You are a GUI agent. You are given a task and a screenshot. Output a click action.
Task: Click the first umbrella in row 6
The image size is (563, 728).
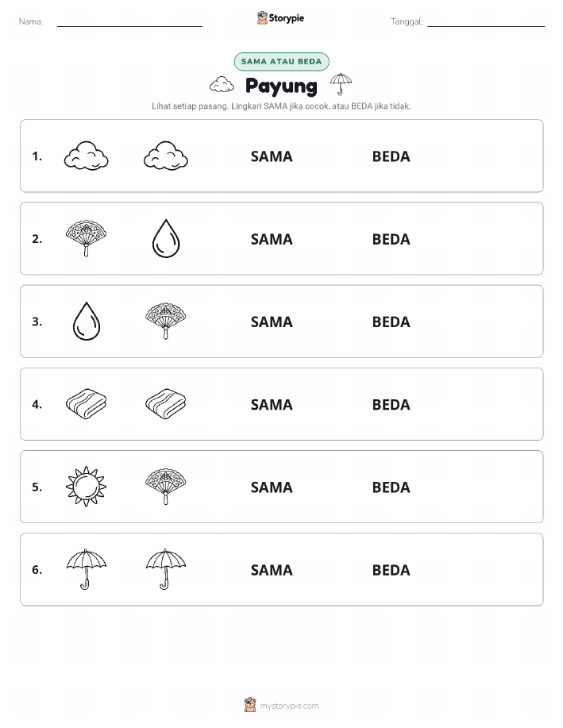click(x=86, y=569)
